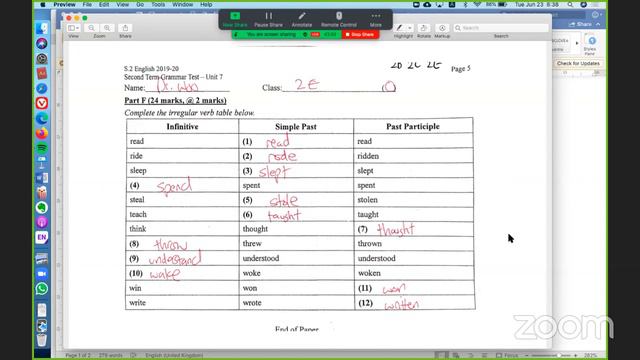Open the View menu in menu bar
The image size is (640, 360).
(122, 4)
